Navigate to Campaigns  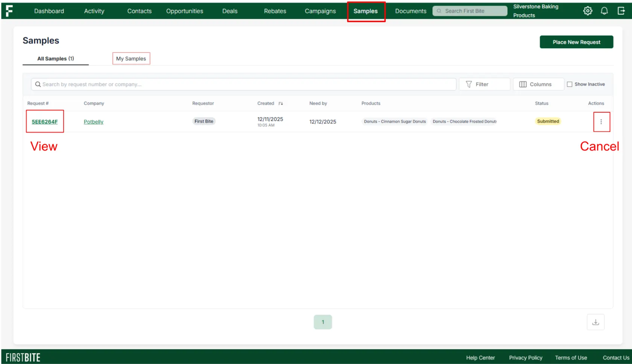[320, 11]
